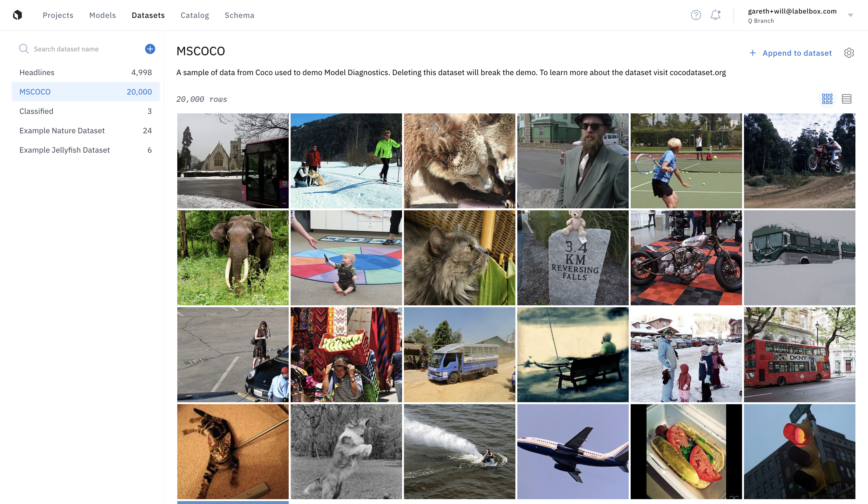
Task: Click the Labelbox logo icon
Action: (x=18, y=15)
